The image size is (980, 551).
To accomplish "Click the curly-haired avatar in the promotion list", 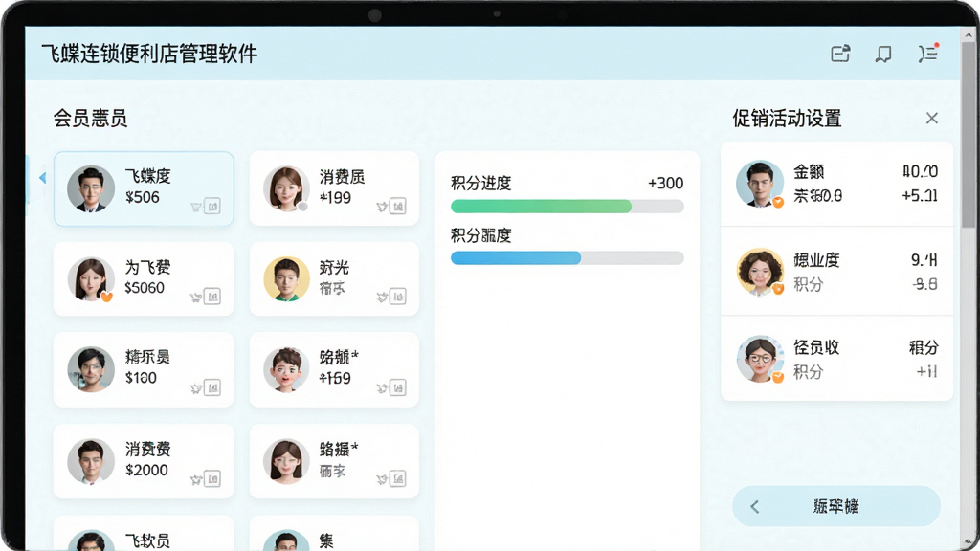I will click(x=760, y=272).
